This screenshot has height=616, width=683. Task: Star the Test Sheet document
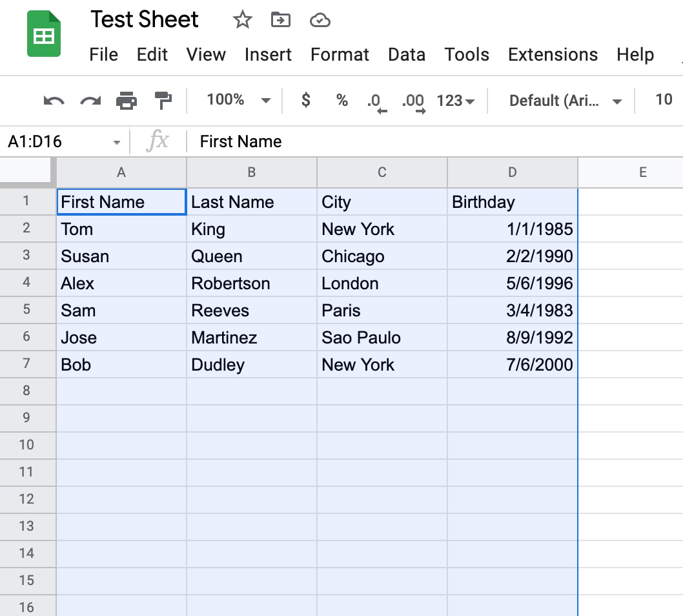[242, 20]
